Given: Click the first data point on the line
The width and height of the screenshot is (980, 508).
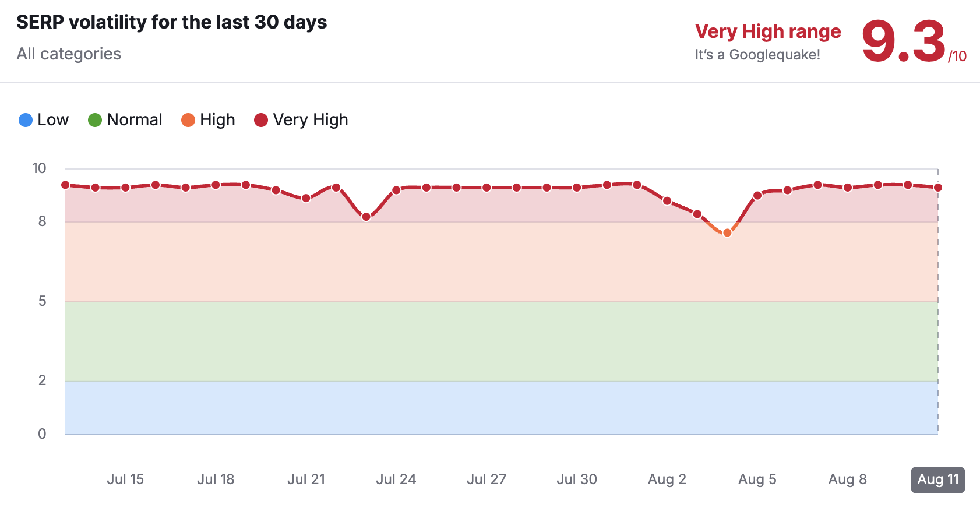Looking at the screenshot, I should coord(65,185).
